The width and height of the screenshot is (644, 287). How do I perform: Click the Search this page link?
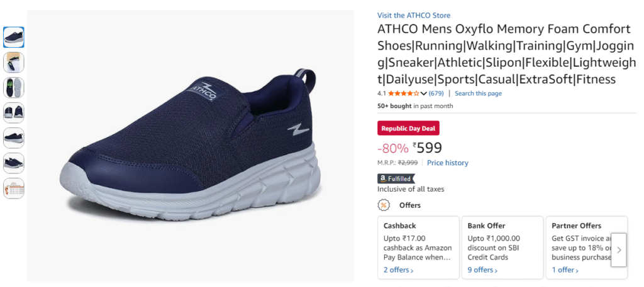pyautogui.click(x=478, y=94)
